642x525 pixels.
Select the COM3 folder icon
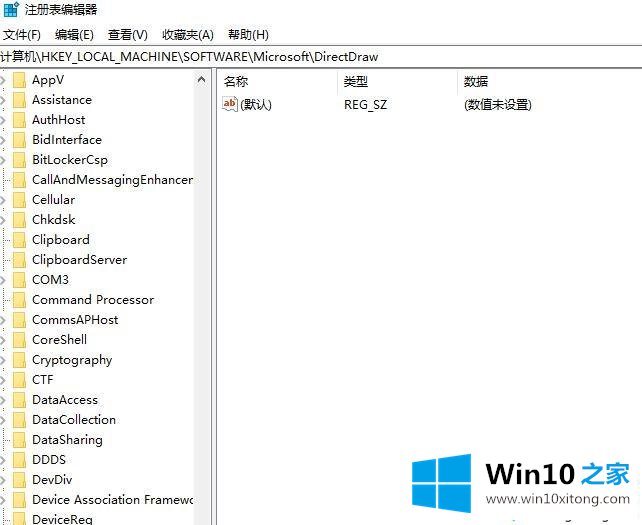click(x=19, y=280)
